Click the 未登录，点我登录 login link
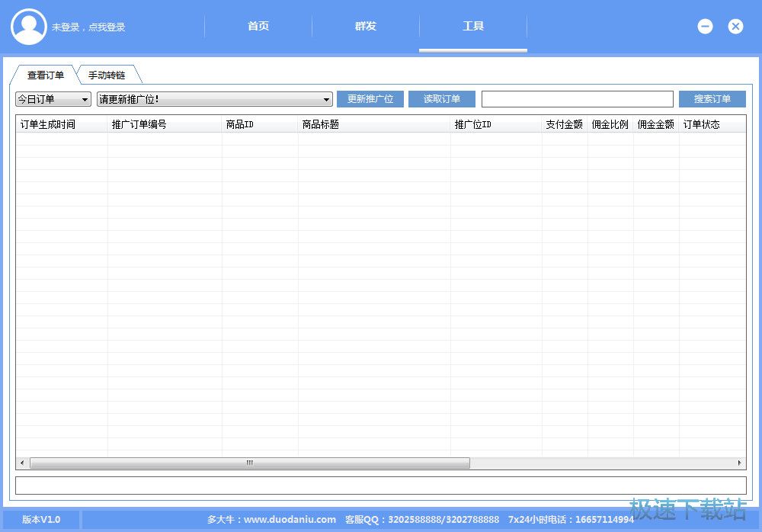The image size is (762, 532). point(88,27)
